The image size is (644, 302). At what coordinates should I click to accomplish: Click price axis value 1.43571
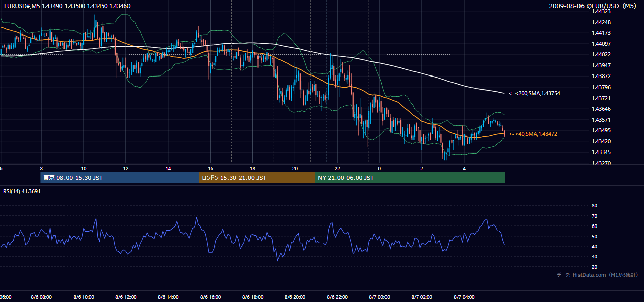pos(602,120)
